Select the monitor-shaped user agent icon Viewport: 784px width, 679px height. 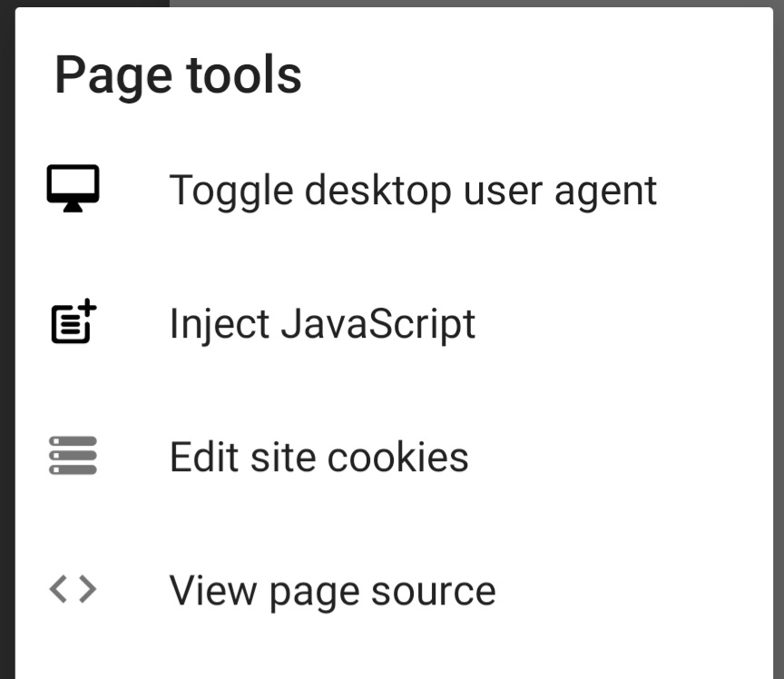[x=73, y=190]
